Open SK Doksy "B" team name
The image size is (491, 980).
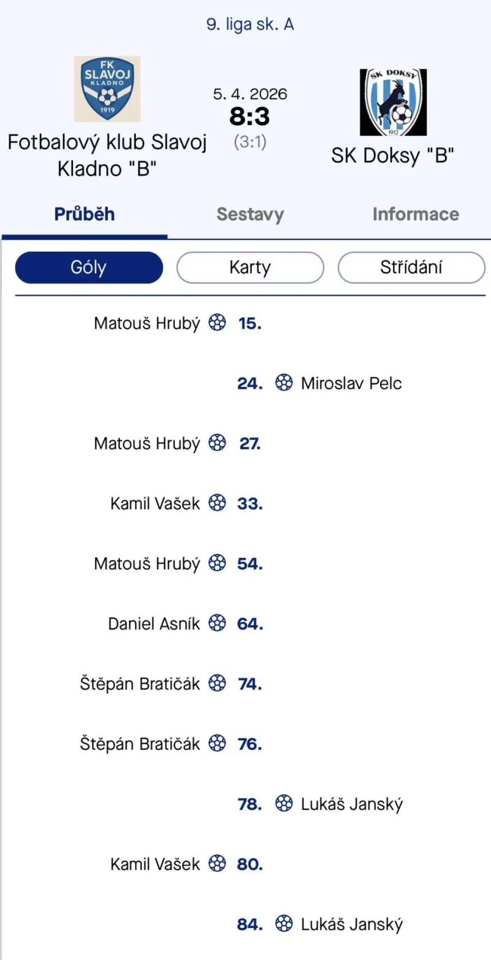tap(392, 156)
